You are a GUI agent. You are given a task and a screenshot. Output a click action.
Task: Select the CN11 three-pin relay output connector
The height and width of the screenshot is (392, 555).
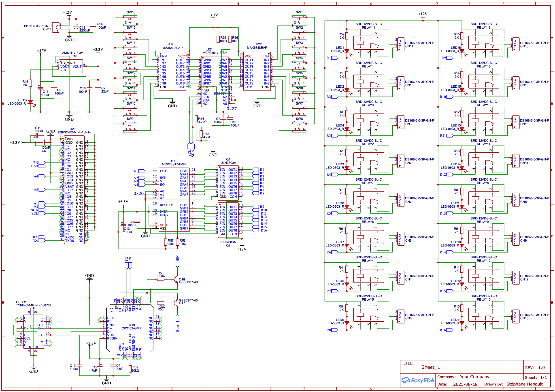pyautogui.click(x=401, y=44)
